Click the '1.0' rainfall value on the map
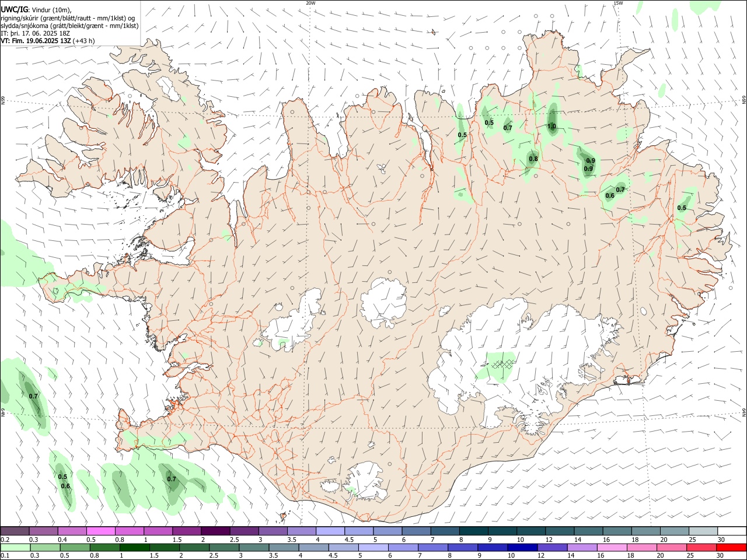 point(551,126)
